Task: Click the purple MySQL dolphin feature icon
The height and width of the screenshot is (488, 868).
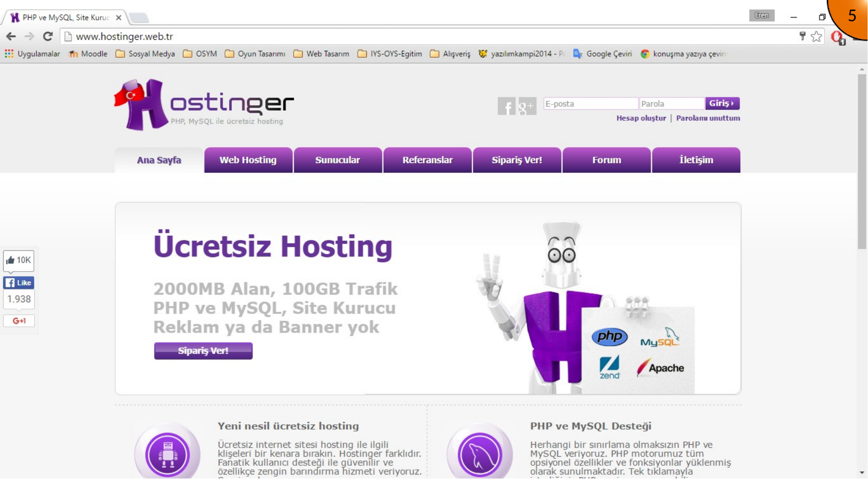Action: (x=480, y=454)
